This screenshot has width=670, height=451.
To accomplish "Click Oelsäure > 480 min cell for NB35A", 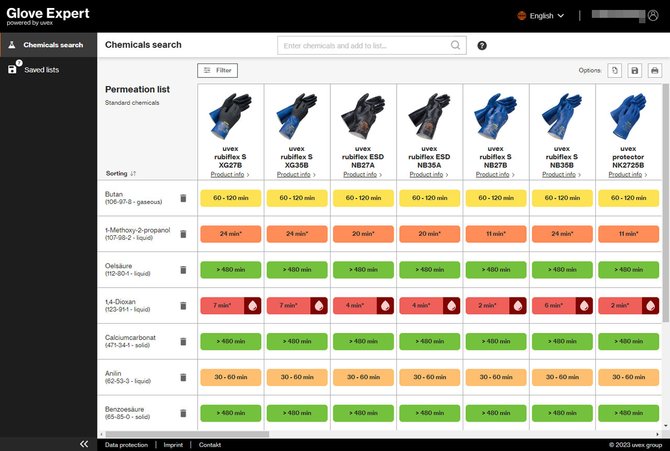I will tap(429, 270).
